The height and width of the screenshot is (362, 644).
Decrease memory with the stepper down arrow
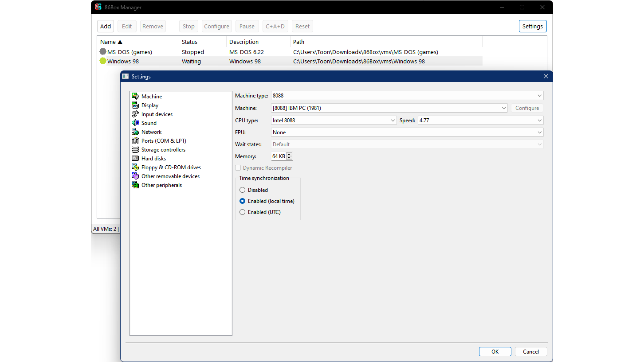pos(289,158)
